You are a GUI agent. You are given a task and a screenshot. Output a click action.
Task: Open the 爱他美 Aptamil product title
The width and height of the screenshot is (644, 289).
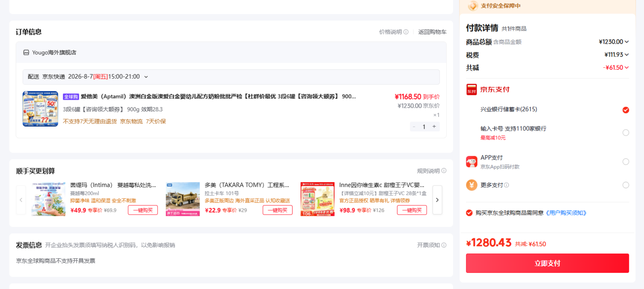click(x=218, y=96)
